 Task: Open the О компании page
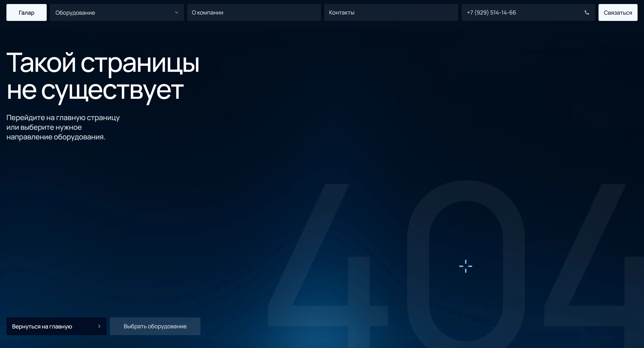[254, 12]
